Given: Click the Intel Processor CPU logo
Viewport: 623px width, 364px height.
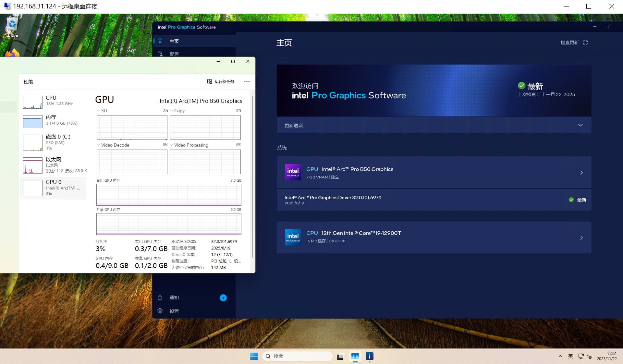Looking at the screenshot, I should pyautogui.click(x=293, y=237).
